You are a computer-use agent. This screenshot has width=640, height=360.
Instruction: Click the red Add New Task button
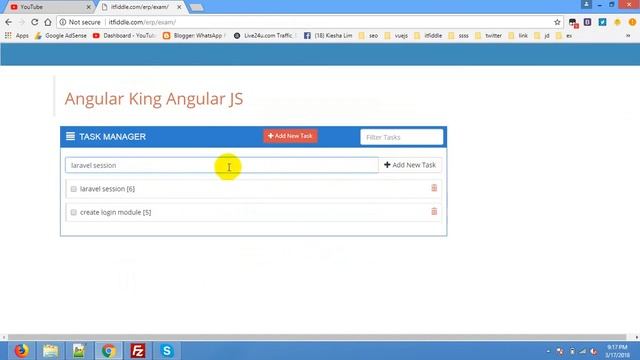coord(290,136)
